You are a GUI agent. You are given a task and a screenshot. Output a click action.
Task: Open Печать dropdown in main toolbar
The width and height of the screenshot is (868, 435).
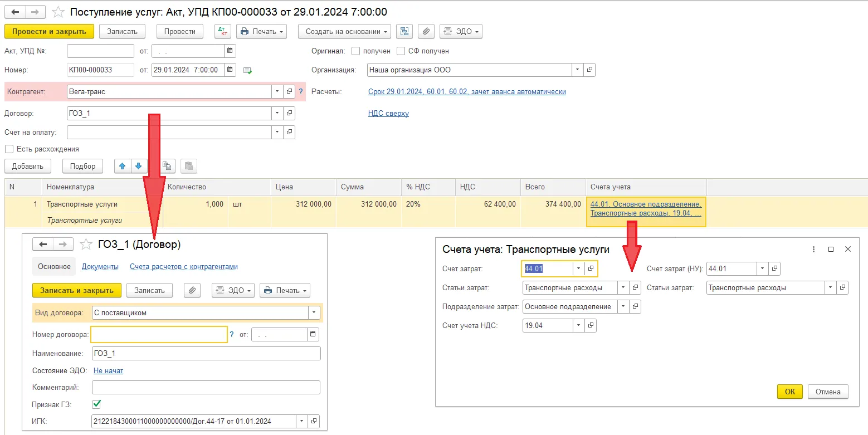[261, 32]
